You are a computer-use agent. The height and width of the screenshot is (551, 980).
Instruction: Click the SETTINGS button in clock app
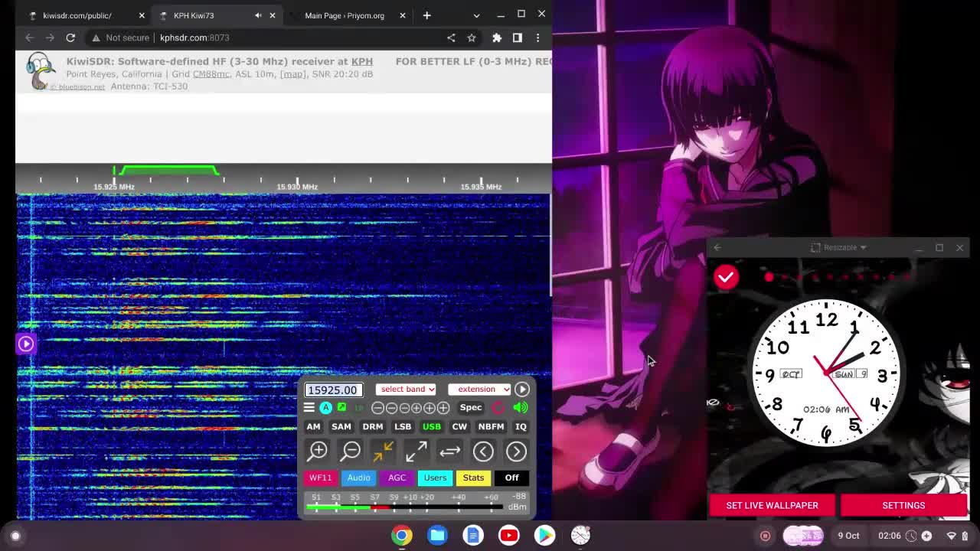(903, 505)
